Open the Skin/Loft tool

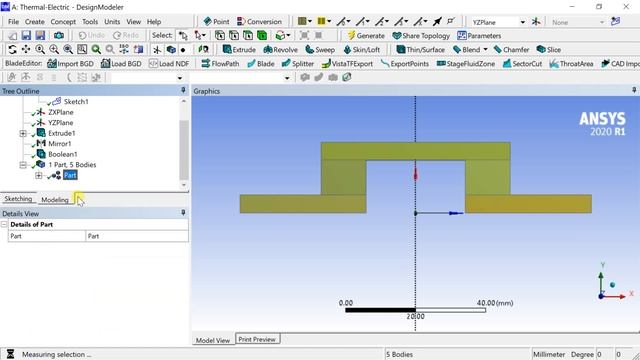click(x=361, y=49)
